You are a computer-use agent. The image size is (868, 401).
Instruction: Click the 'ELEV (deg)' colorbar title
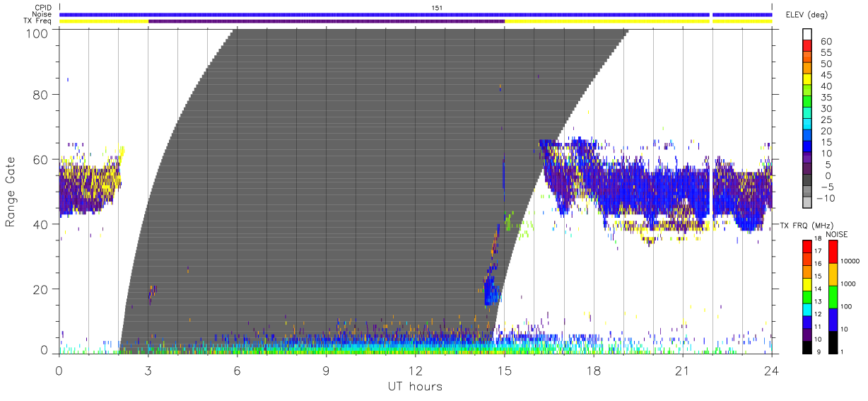pyautogui.click(x=807, y=15)
